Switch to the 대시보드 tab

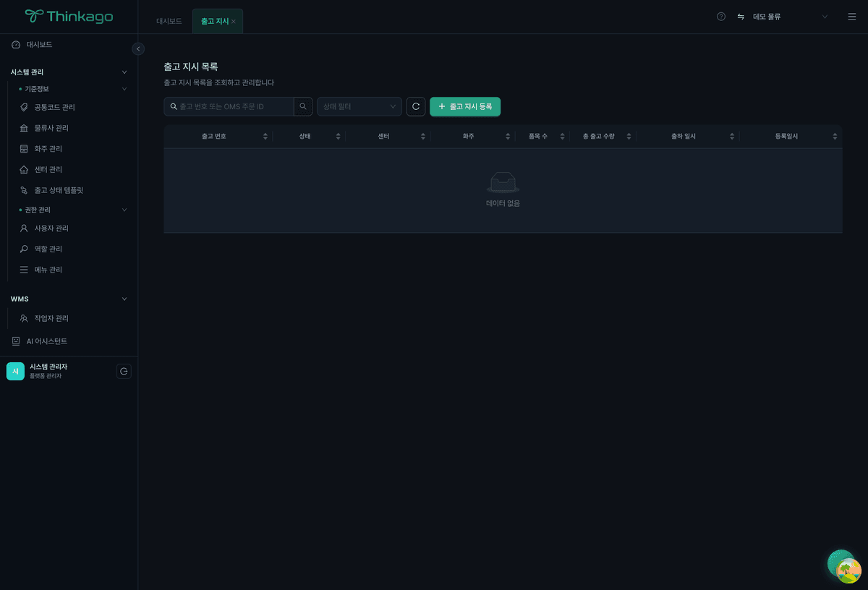(x=169, y=22)
